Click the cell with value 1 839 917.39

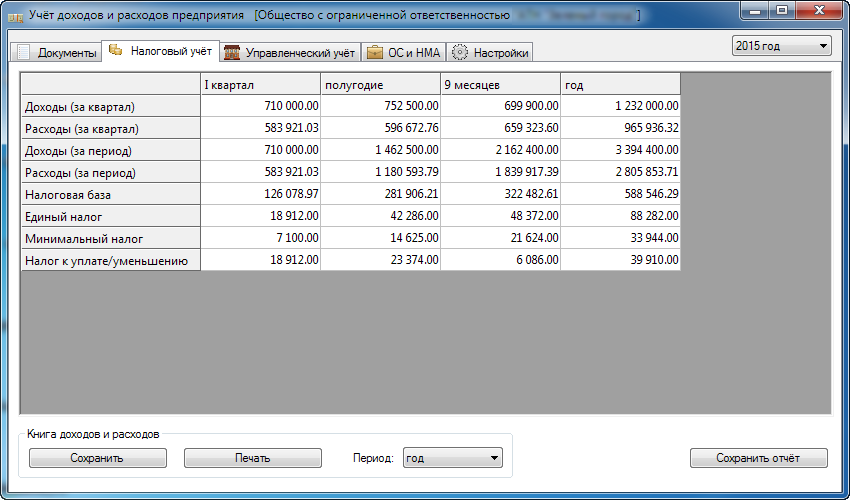500,172
